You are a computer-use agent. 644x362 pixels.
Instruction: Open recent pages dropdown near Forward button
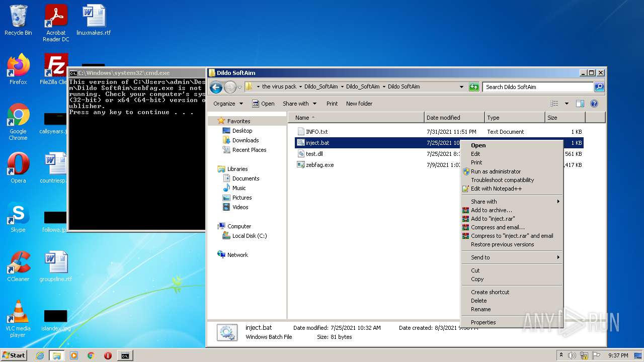pyautogui.click(x=239, y=87)
